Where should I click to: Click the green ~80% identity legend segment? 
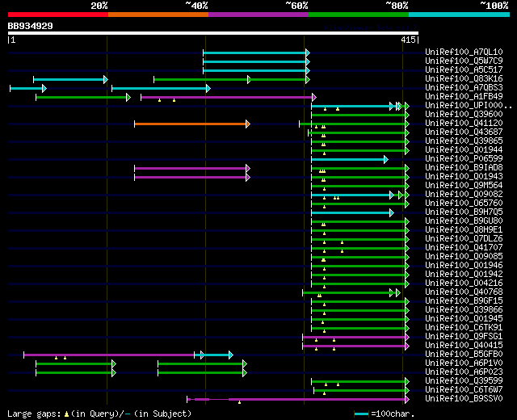coord(359,15)
